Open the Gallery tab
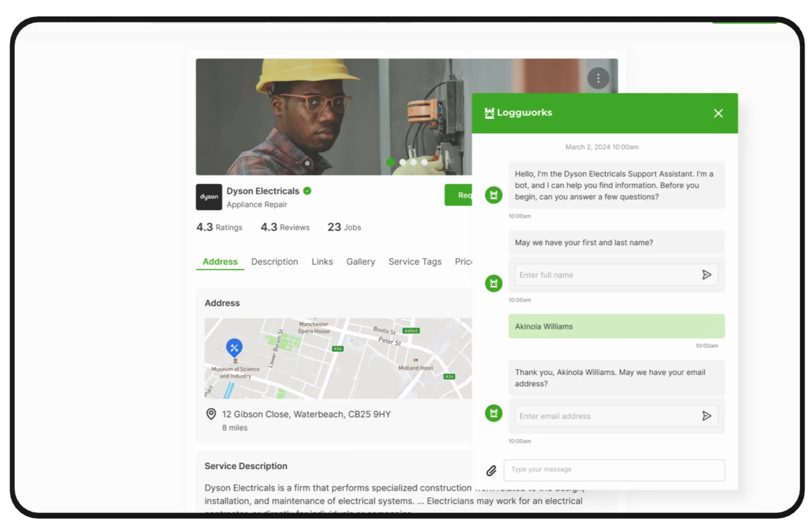 pyautogui.click(x=360, y=262)
